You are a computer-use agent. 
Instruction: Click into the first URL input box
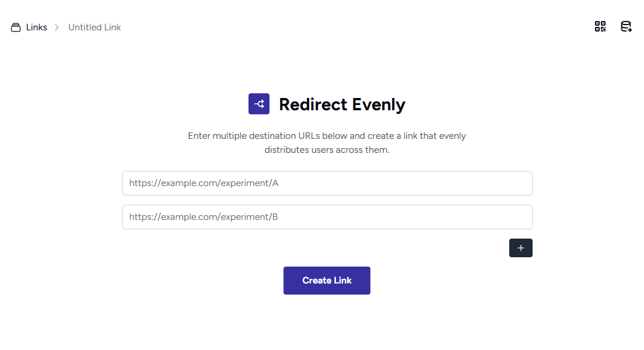tap(327, 183)
